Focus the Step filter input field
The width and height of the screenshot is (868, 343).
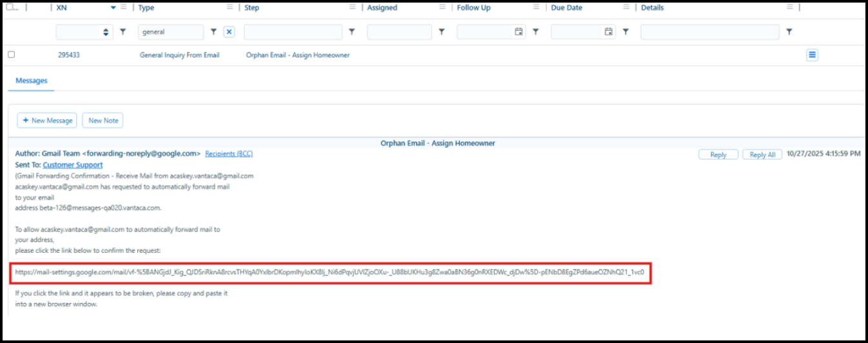(293, 32)
